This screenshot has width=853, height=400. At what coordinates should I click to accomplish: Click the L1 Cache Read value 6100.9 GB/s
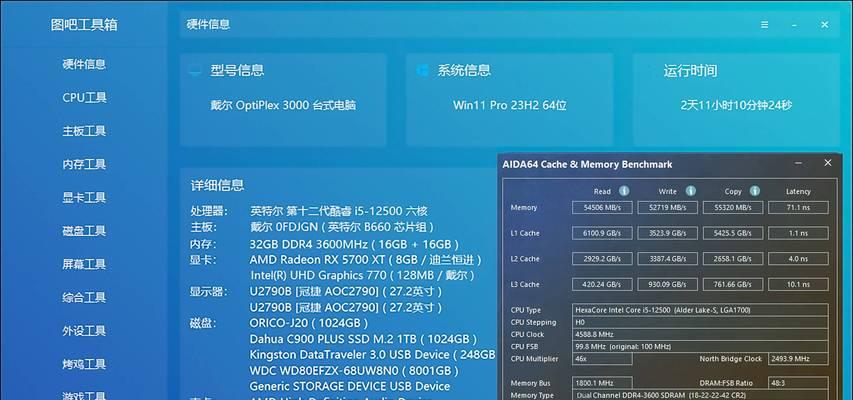[602, 233]
